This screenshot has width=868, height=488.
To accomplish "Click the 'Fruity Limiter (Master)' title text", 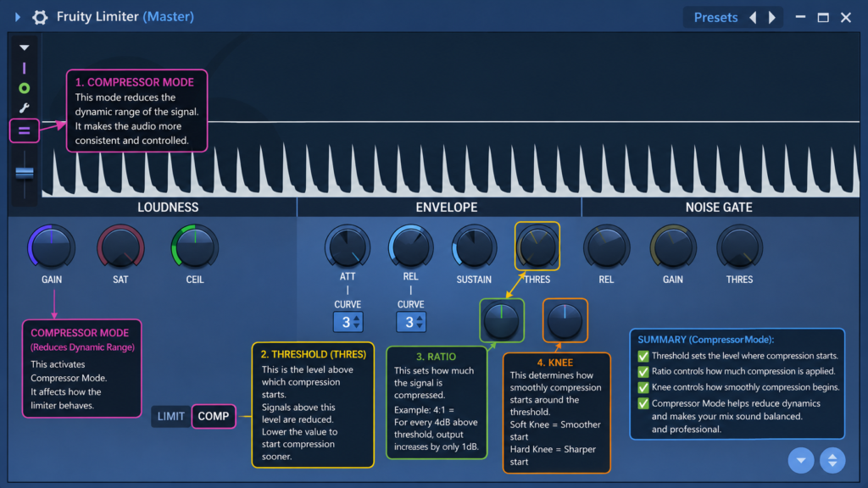I will pos(125,17).
